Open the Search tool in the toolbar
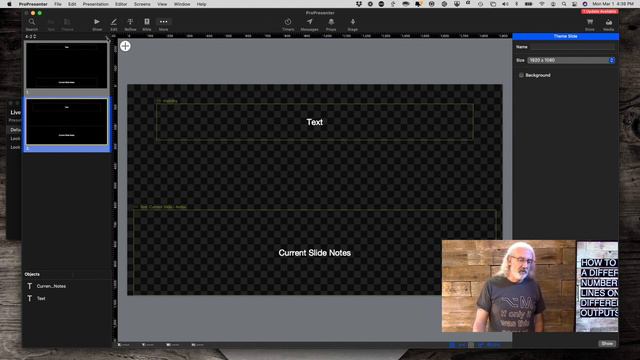 tap(31, 24)
